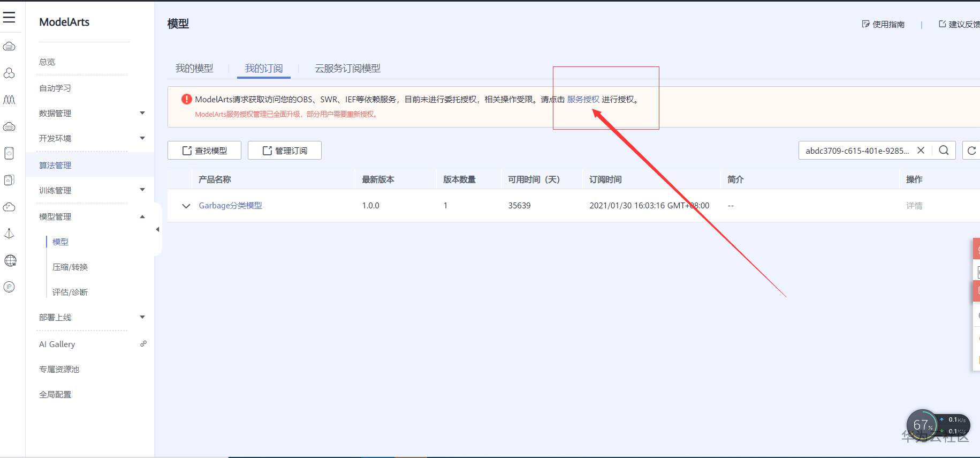
Task: Click the external link icon beside AI Gallery
Action: pyautogui.click(x=143, y=344)
